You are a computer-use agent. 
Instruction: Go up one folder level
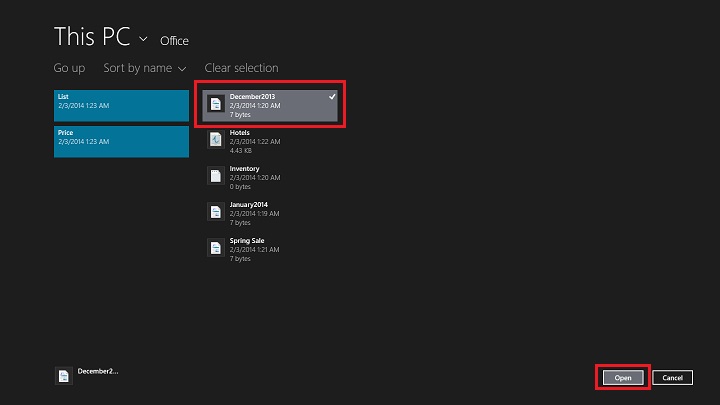point(69,68)
